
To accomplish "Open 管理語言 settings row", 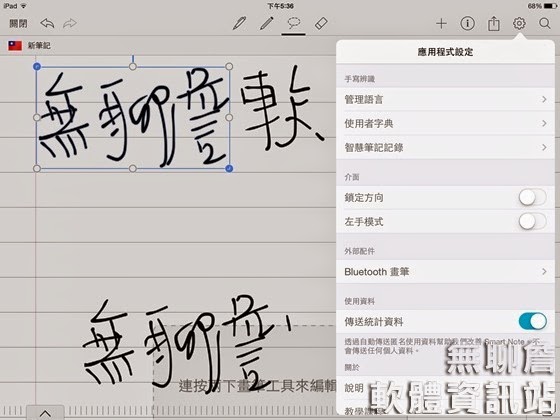I will 445,99.
